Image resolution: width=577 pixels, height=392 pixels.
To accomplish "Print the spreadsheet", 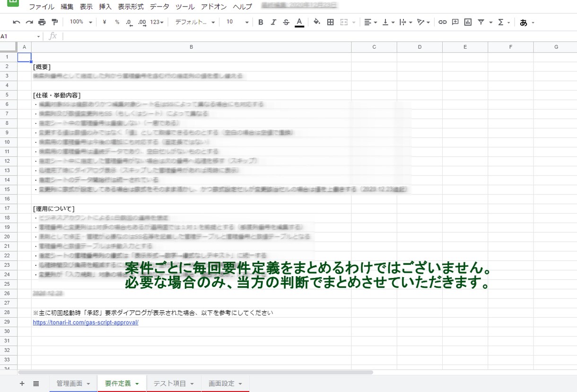I will click(x=42, y=22).
